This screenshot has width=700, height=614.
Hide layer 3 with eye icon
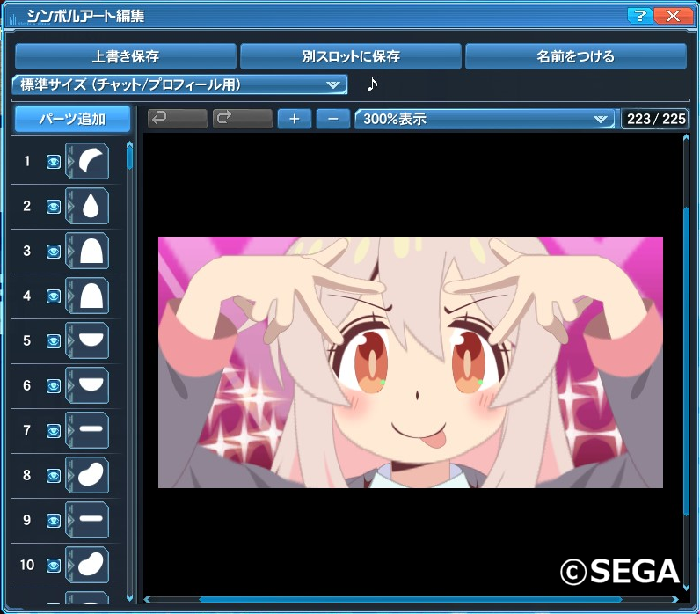54,252
